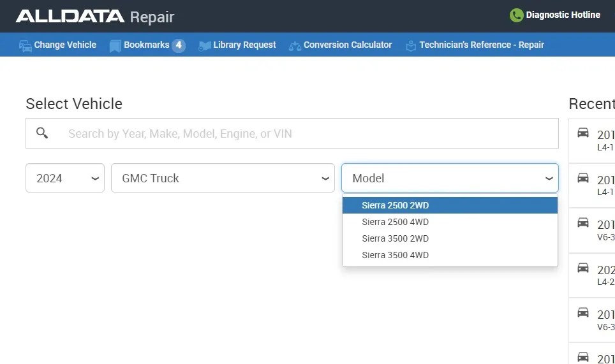Image resolution: width=615 pixels, height=364 pixels.
Task: Click the magnifier search icon
Action: coord(42,133)
